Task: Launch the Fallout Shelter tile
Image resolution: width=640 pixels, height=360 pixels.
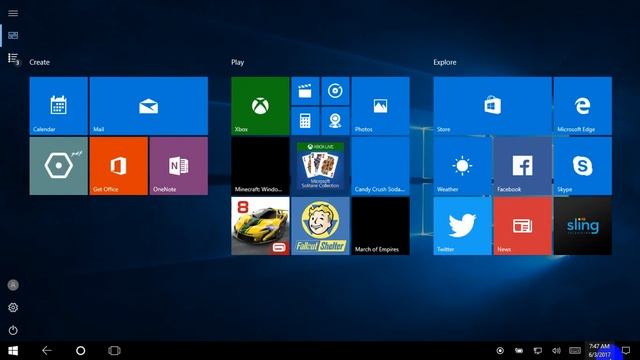Action: click(x=320, y=226)
